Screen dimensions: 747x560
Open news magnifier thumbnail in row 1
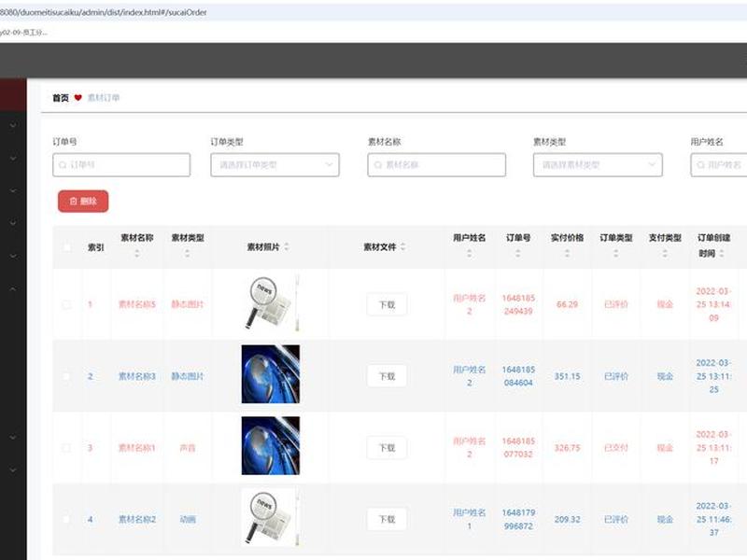click(x=271, y=302)
